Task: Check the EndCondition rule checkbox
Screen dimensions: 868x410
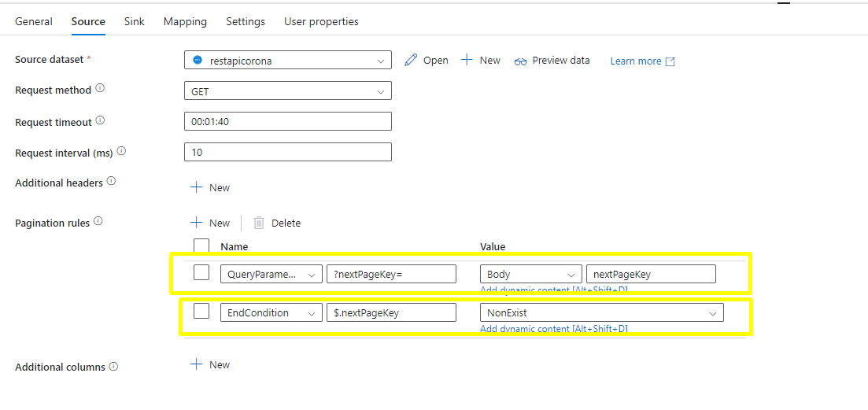Action: click(x=201, y=312)
